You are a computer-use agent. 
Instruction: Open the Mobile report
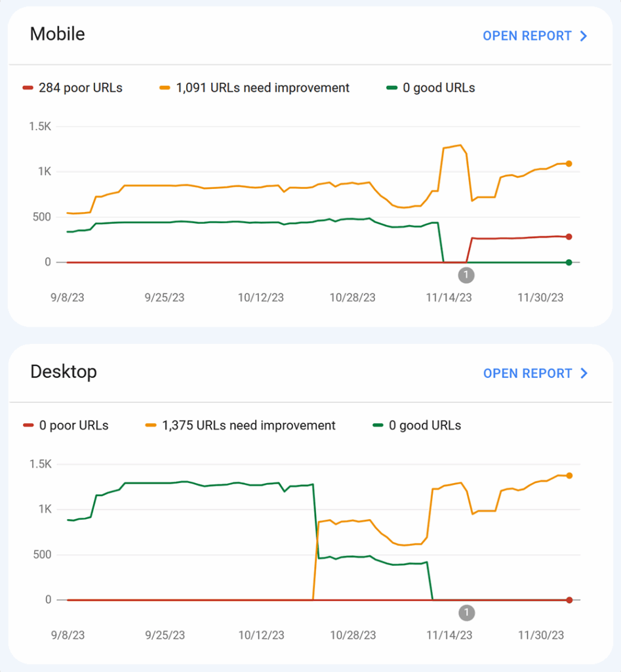(x=526, y=36)
